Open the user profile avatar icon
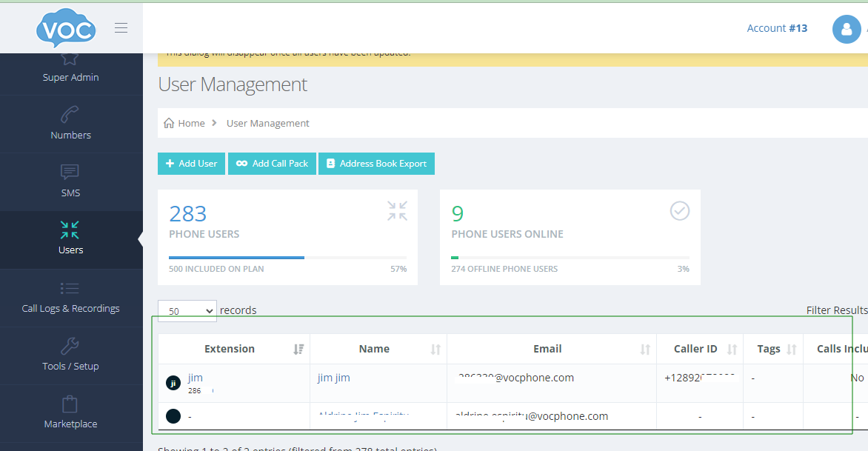Image resolution: width=868 pixels, height=451 pixels. pyautogui.click(x=846, y=29)
